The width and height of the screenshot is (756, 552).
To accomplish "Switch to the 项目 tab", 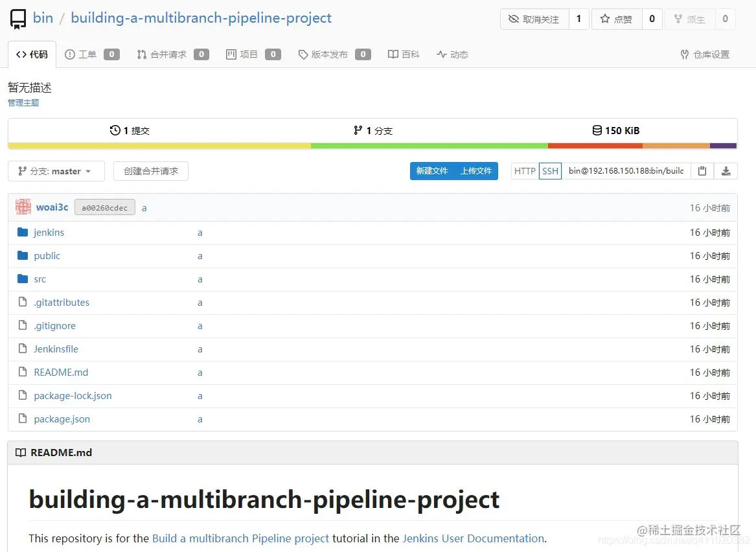I will tap(253, 54).
